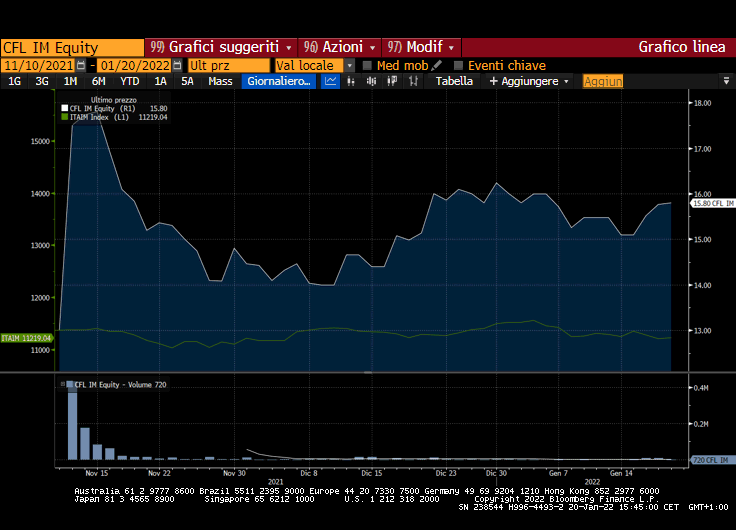
Task: Open calendar icon next to end date
Action: [x=177, y=65]
